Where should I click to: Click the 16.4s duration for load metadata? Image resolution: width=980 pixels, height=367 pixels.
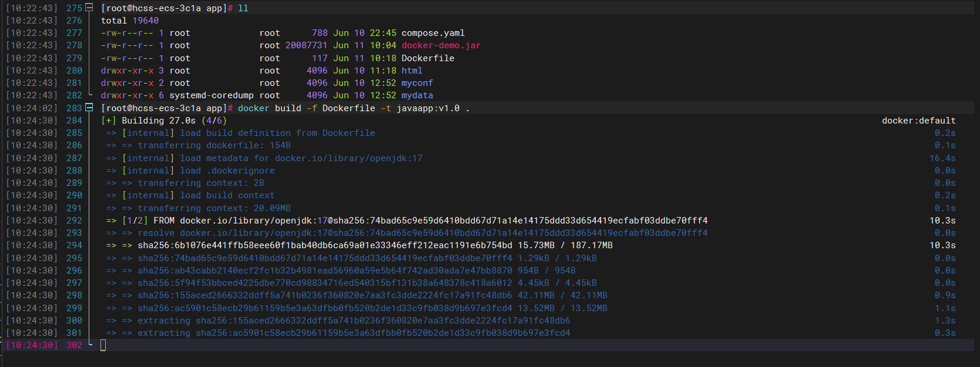942,158
